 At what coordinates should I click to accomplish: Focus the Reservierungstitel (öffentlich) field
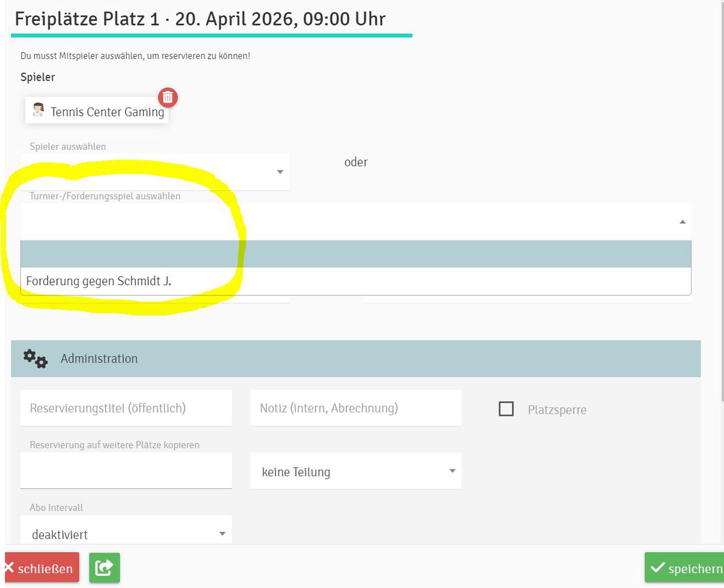click(x=126, y=408)
